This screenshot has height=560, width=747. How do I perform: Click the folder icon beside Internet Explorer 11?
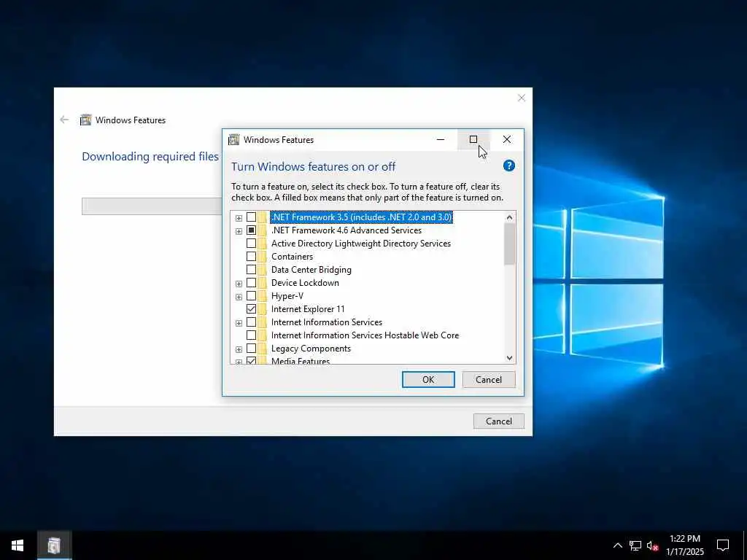(x=263, y=309)
